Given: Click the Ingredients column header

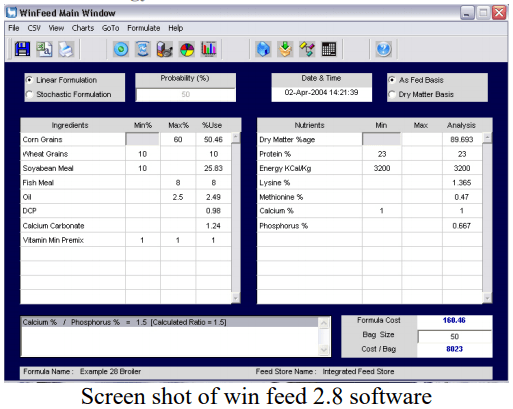Looking at the screenshot, I should tap(70, 125).
